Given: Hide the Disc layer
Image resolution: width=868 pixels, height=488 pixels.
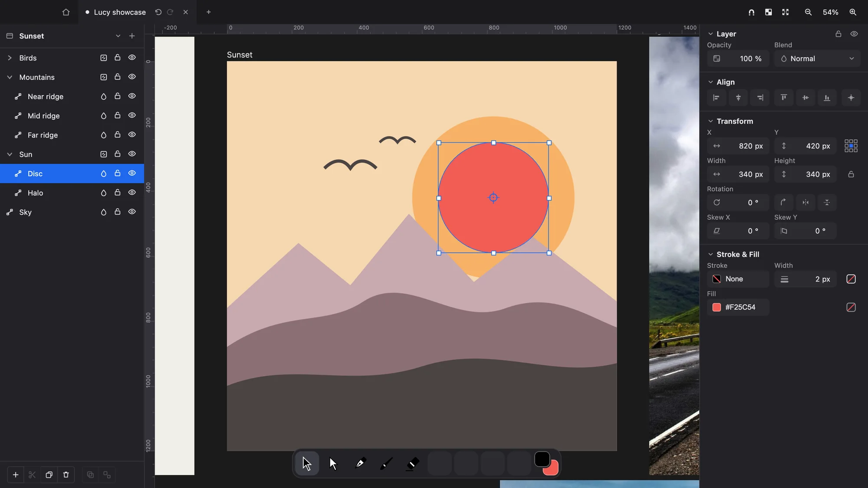Looking at the screenshot, I should coord(132,174).
